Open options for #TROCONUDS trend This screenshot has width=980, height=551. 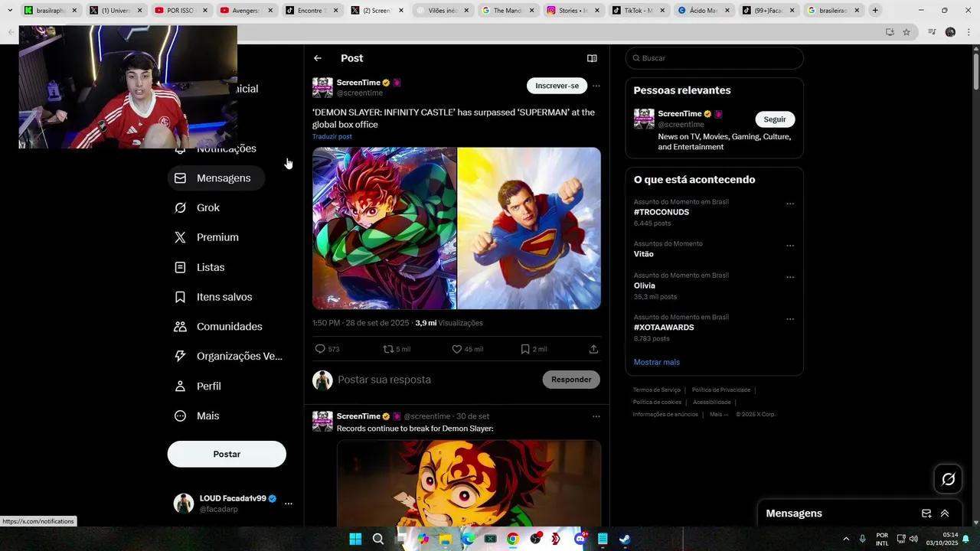[x=790, y=204]
